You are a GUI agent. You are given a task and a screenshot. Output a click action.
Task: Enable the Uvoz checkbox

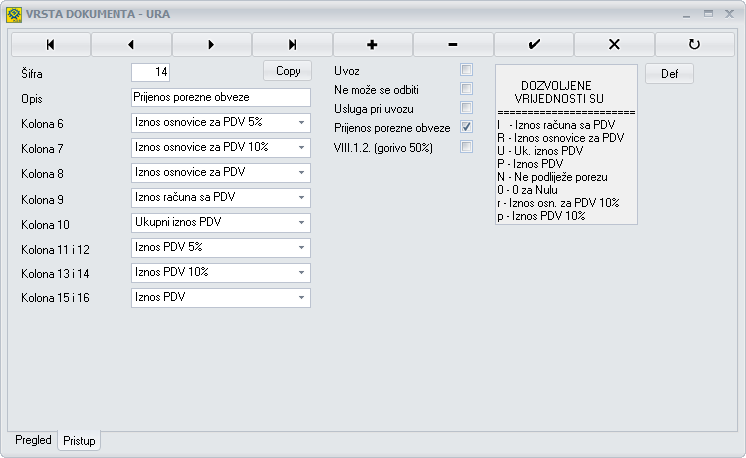tap(466, 70)
